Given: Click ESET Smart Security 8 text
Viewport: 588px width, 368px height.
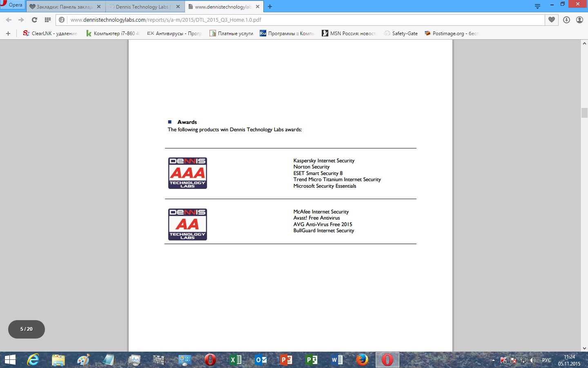Looking at the screenshot, I should (x=318, y=173).
